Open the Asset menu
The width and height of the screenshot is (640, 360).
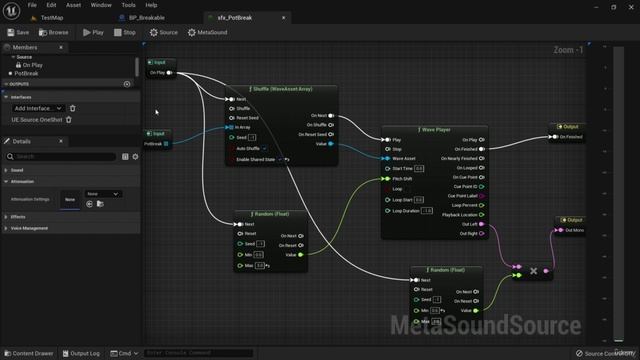pos(73,5)
